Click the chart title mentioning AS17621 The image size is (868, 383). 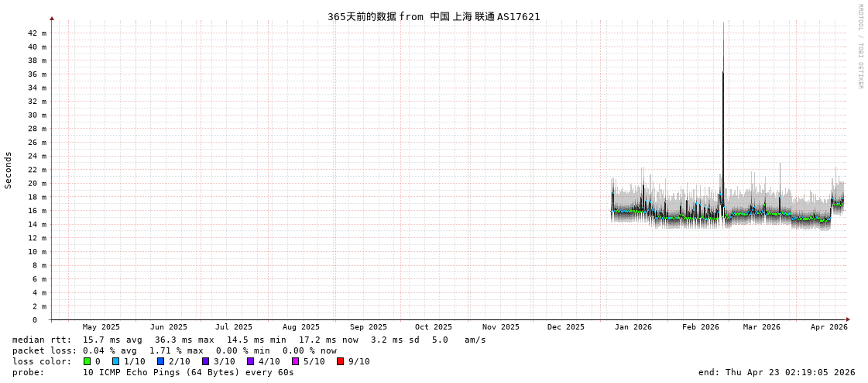(434, 16)
